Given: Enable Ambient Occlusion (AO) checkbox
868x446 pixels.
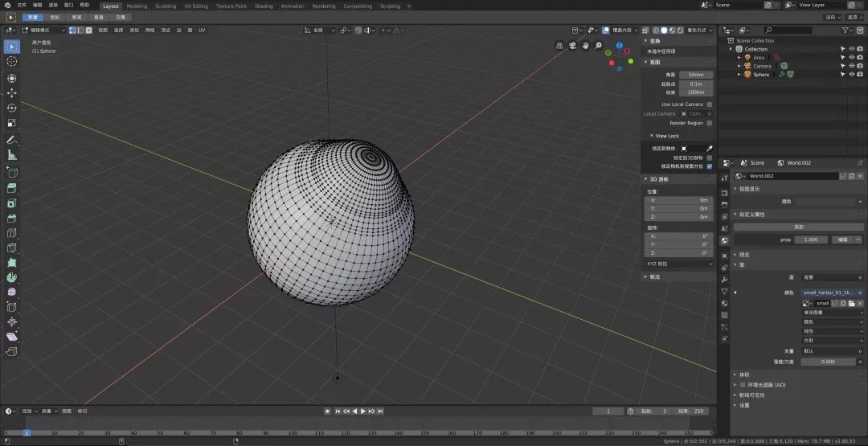Looking at the screenshot, I should coord(743,385).
